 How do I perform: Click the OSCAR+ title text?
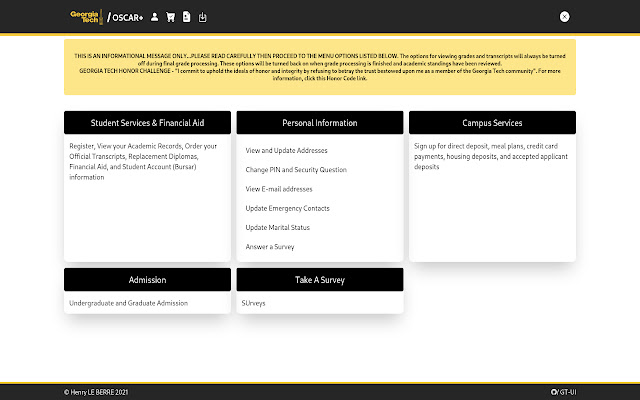tap(127, 17)
